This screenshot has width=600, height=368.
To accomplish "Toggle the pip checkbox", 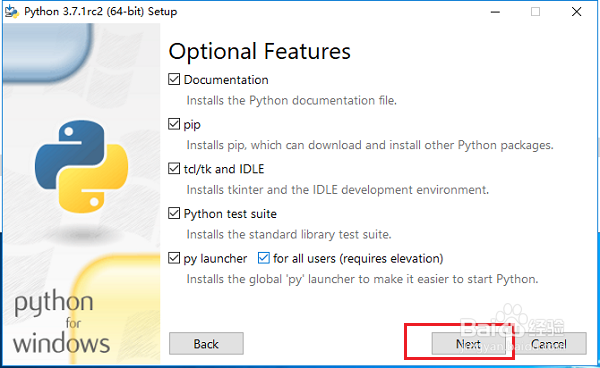I will pos(174,124).
